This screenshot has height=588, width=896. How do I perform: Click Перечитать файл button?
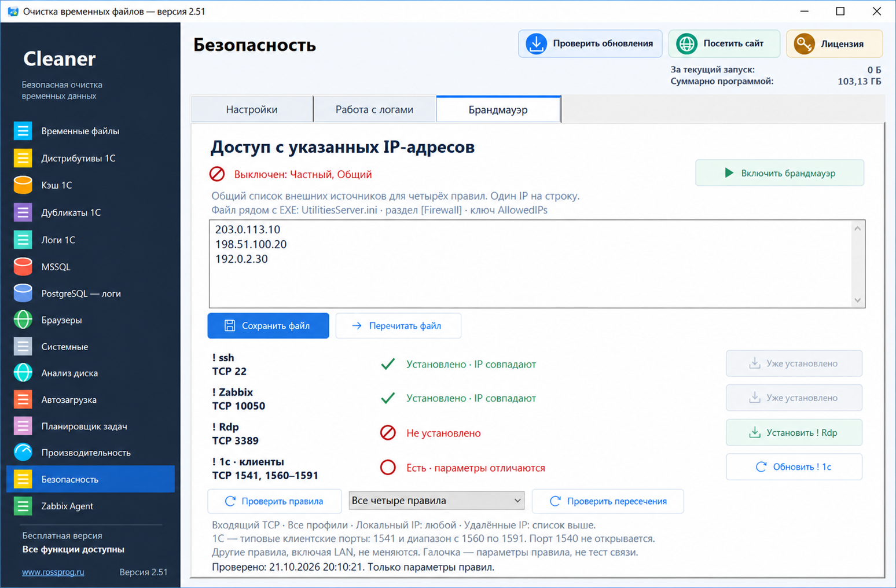pos(398,326)
